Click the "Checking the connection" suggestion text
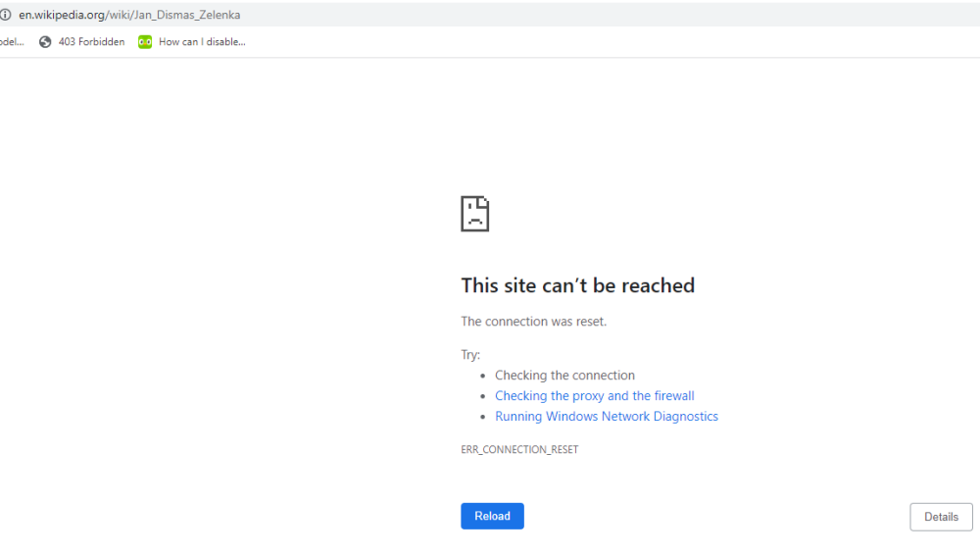980x555 pixels. tap(564, 376)
